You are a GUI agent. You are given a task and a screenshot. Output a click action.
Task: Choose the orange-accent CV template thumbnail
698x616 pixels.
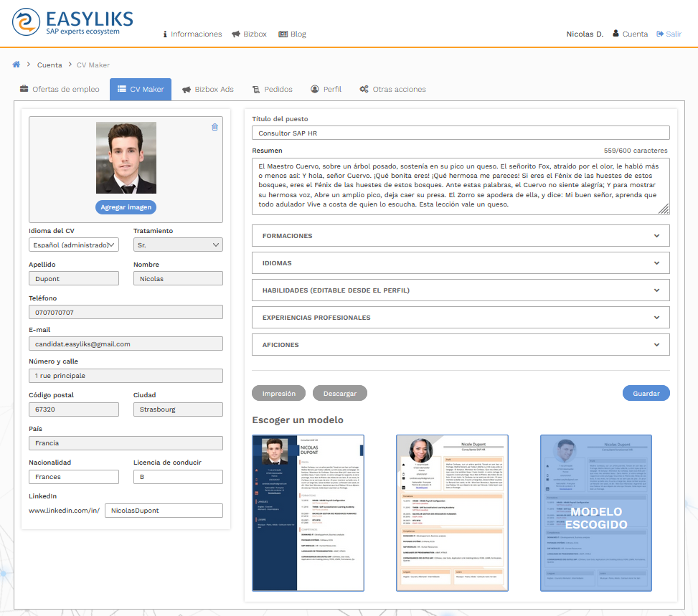tap(452, 513)
